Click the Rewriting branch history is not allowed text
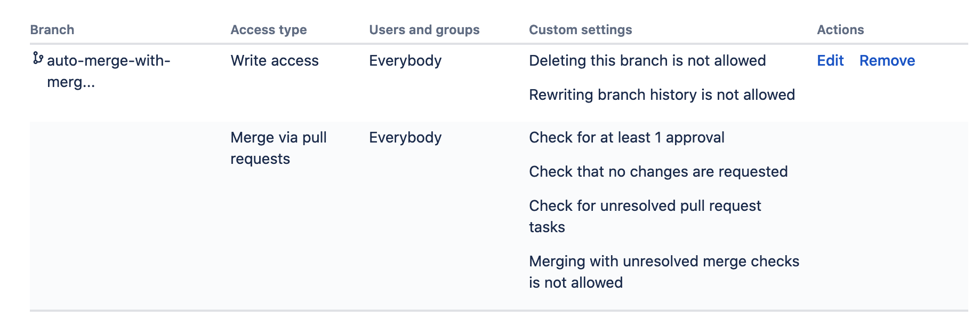Viewport: 980px width, 316px height. click(661, 94)
